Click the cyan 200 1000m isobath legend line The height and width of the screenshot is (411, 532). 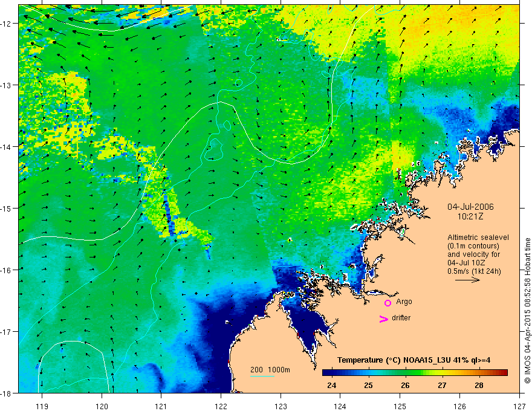pyautogui.click(x=262, y=376)
